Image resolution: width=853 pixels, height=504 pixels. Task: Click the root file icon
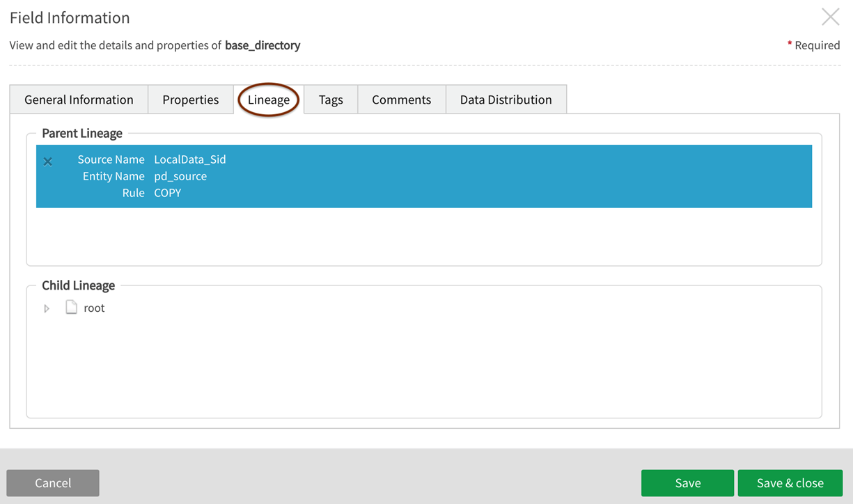71,308
